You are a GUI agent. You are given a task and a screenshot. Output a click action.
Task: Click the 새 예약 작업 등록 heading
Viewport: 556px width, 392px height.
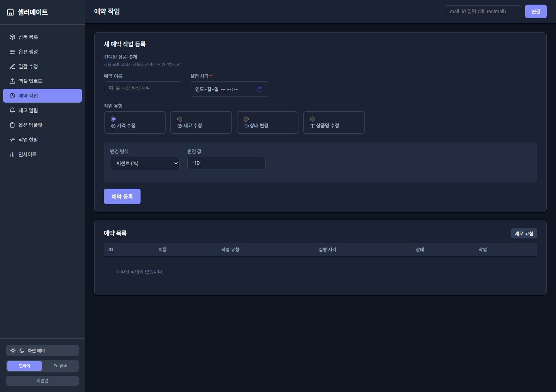125,44
